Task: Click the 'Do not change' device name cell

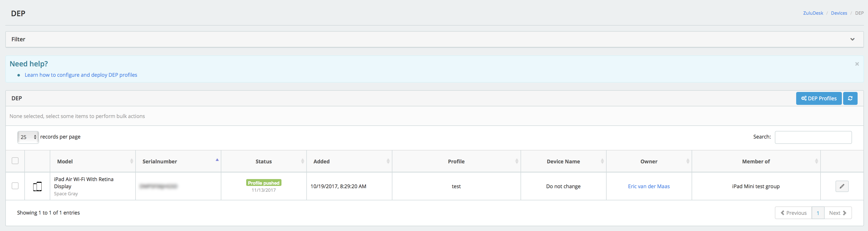Action: click(563, 186)
